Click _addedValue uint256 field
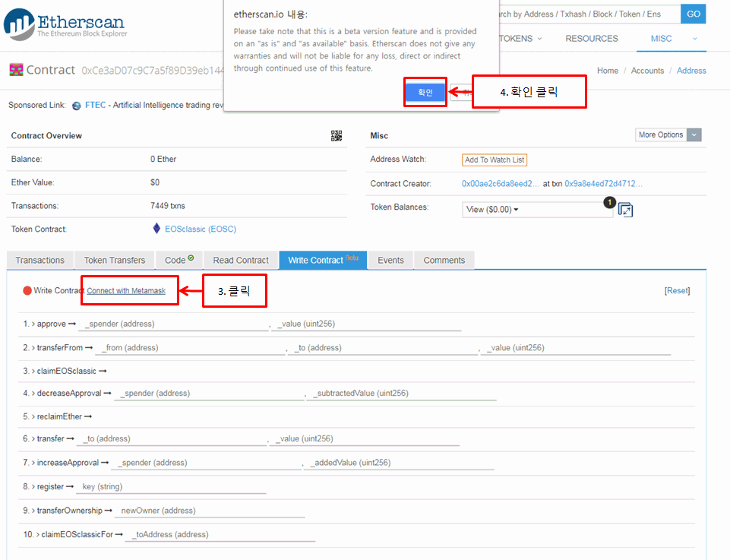730x560 pixels. 399,463
